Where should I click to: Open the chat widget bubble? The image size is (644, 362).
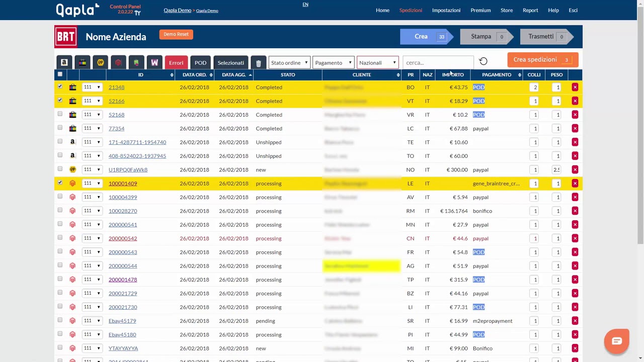click(617, 341)
